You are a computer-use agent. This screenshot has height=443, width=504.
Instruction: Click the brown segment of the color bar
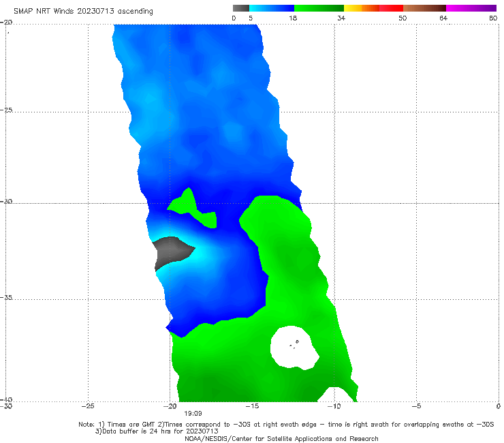click(424, 8)
